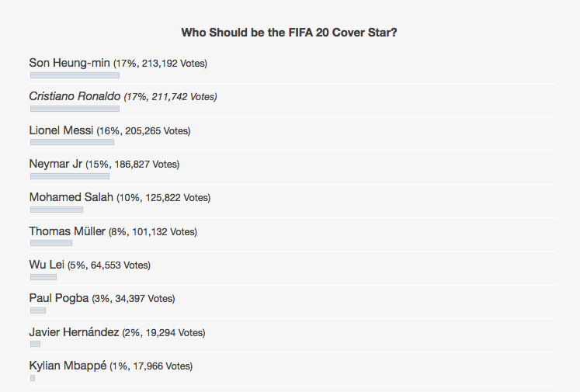Select the bar under Thomas Müller
This screenshot has width=580, height=392.
click(51, 243)
